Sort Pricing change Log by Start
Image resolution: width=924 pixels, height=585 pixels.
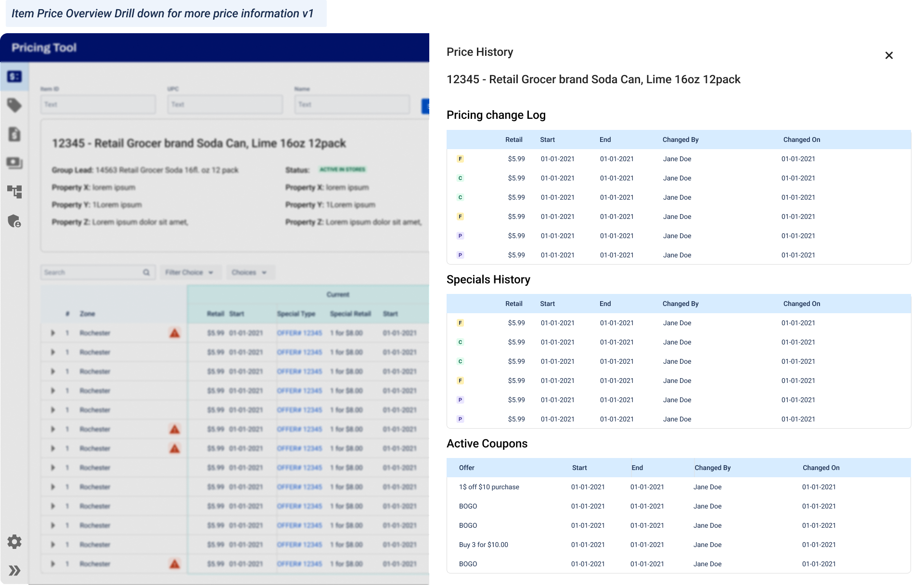(547, 140)
